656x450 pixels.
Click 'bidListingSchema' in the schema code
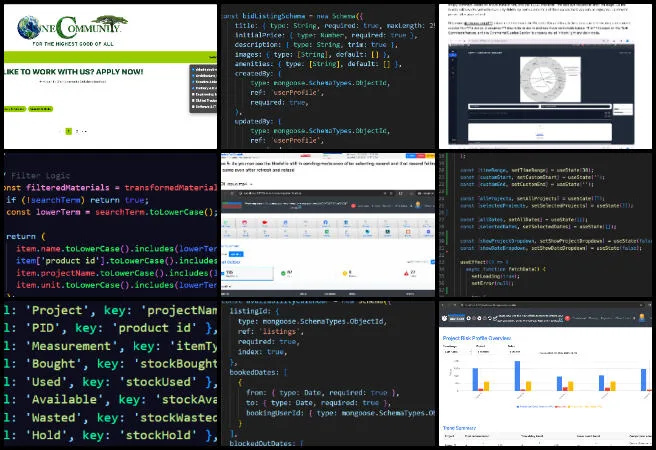tap(274, 16)
